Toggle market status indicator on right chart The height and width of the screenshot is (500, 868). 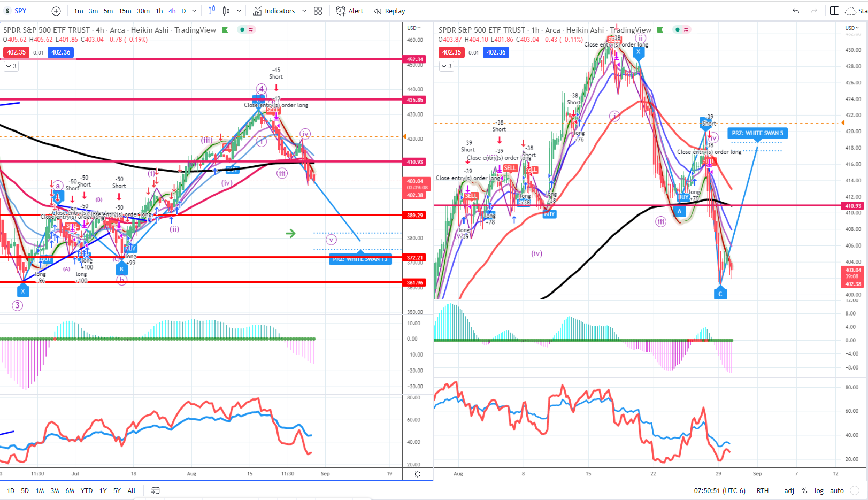point(678,29)
